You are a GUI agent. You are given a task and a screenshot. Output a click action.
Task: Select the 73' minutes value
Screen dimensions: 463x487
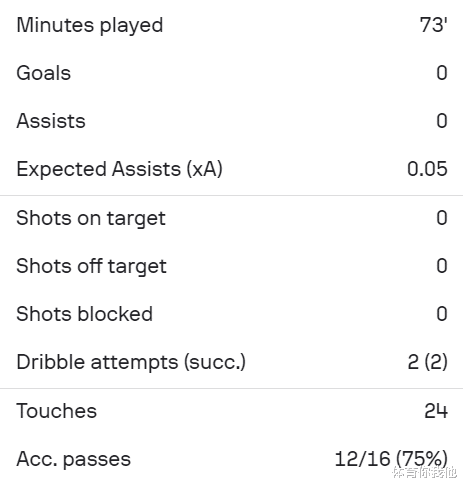tap(433, 25)
